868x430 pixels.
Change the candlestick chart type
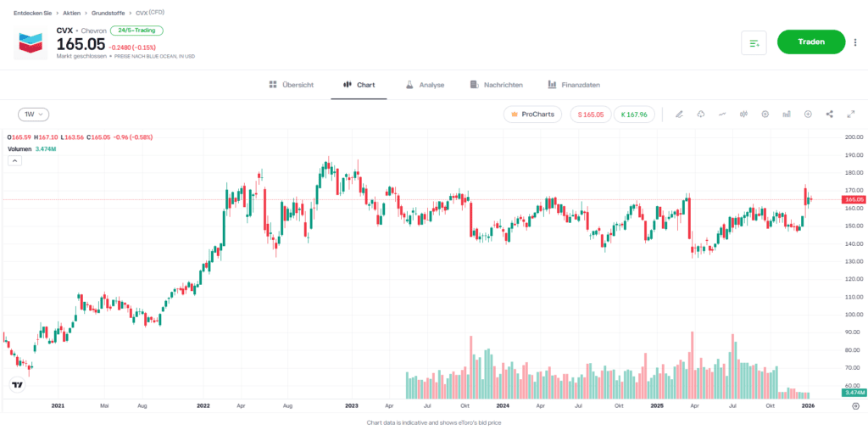(743, 114)
